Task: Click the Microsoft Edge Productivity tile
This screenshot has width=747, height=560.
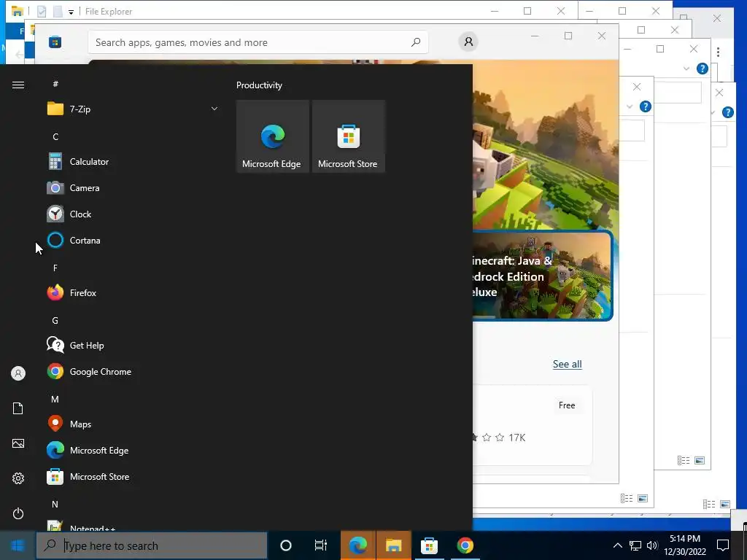Action: coord(273,136)
